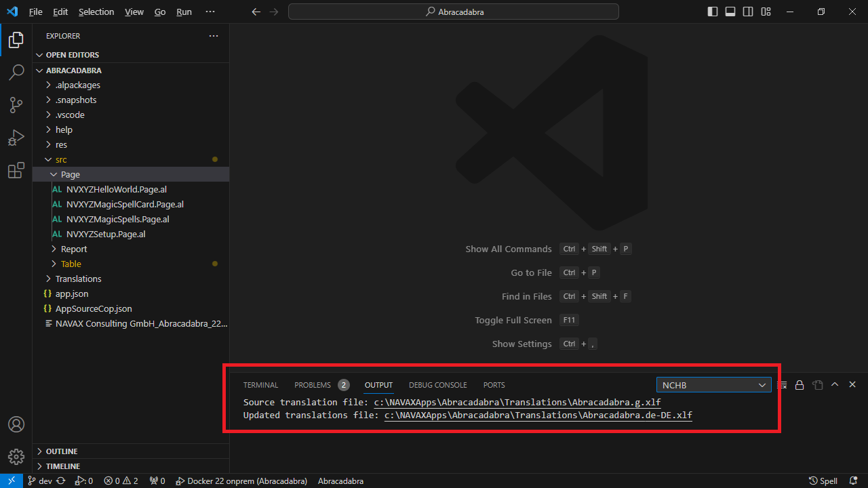The image size is (868, 488).
Task: Open the Customize Layout icon
Action: coord(766,12)
